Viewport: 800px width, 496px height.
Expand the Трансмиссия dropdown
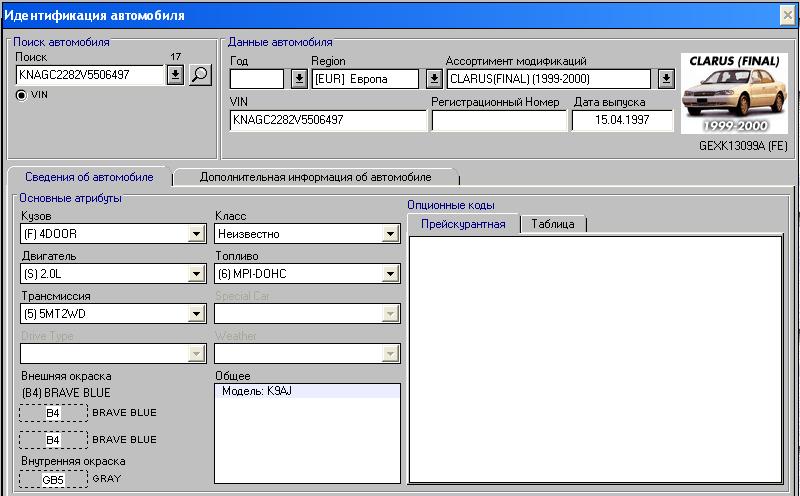click(196, 314)
